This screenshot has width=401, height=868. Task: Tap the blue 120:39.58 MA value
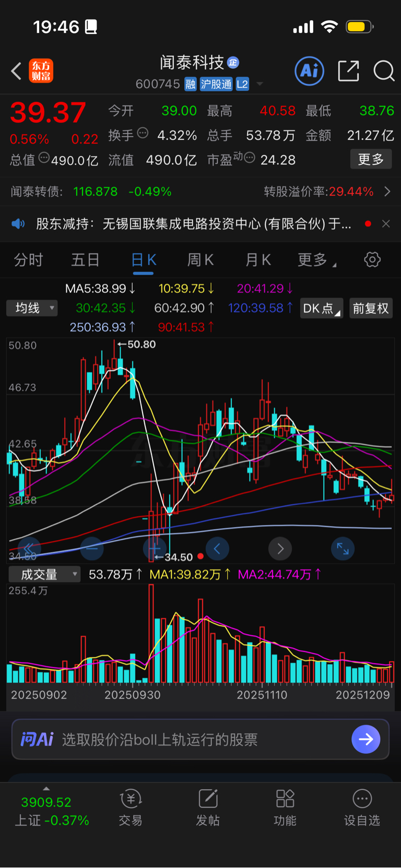[x=261, y=308]
